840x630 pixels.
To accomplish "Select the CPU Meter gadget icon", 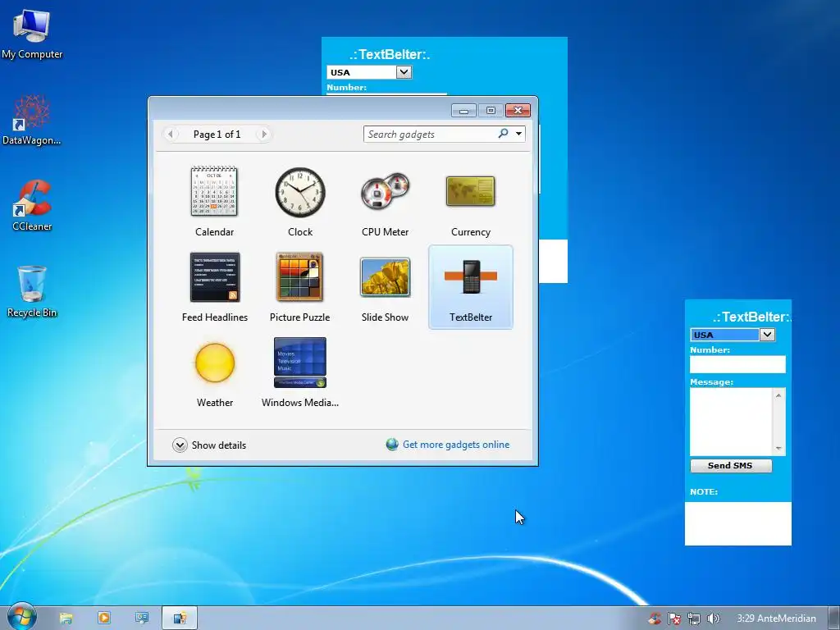I will click(x=386, y=191).
